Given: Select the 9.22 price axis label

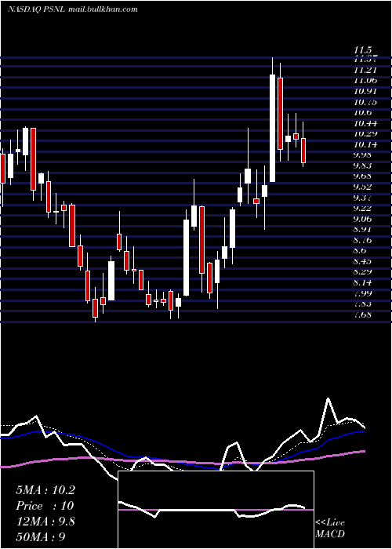Looking at the screenshot, I should [x=364, y=209].
